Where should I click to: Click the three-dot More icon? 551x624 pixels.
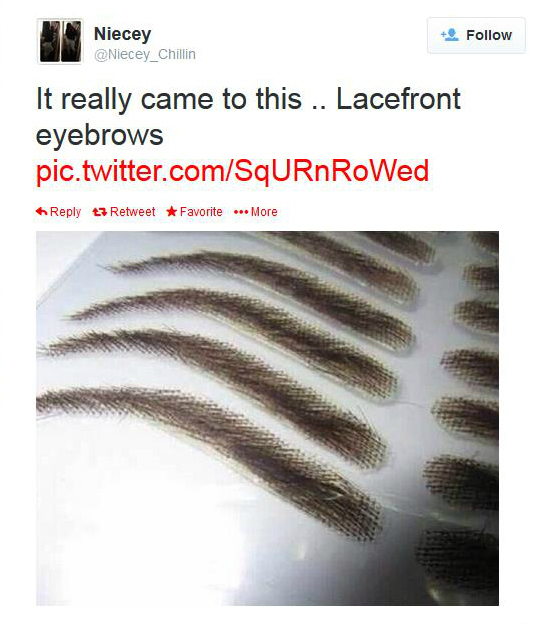[241, 212]
